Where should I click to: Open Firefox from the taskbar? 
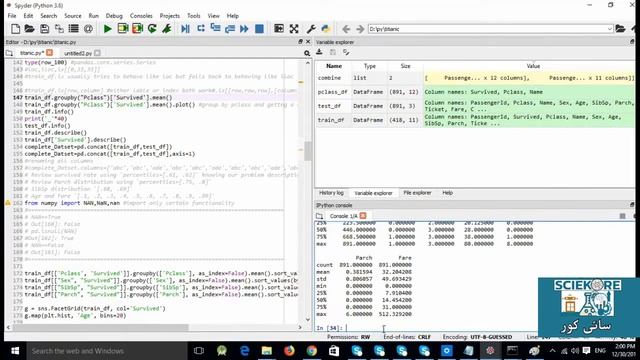(x=289, y=351)
